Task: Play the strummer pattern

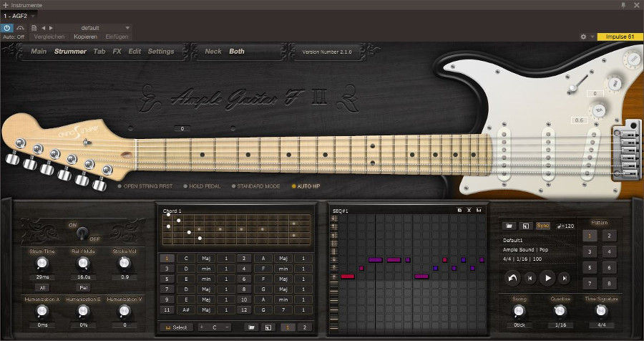Action: click(547, 278)
